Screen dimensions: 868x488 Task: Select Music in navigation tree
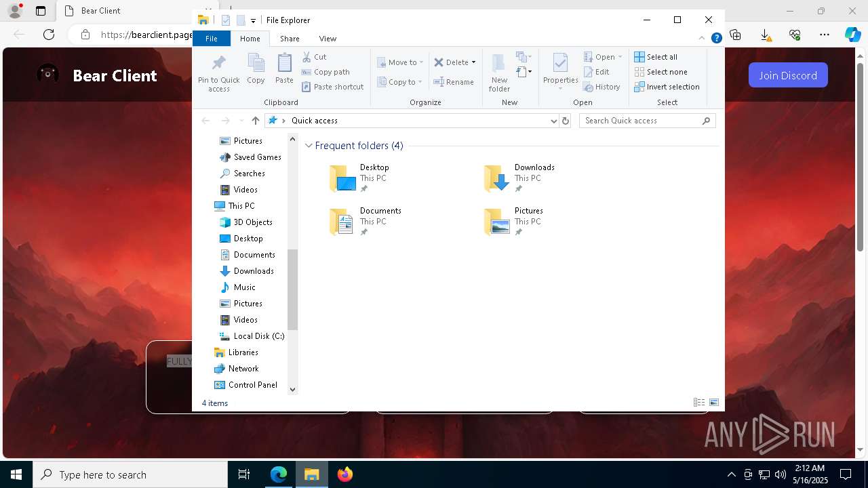coord(237,287)
